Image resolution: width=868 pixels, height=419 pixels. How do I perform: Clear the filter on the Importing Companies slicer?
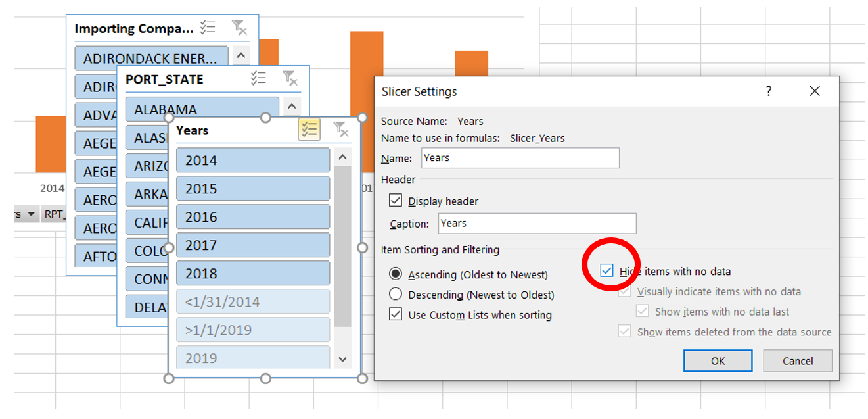pos(240,28)
